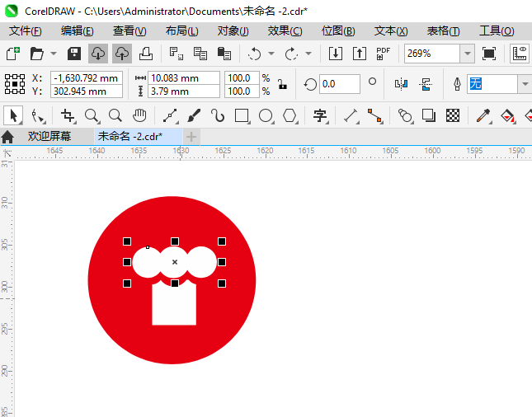532x417 pixels.
Task: Click the Mirror vertically icon
Action: tap(426, 84)
